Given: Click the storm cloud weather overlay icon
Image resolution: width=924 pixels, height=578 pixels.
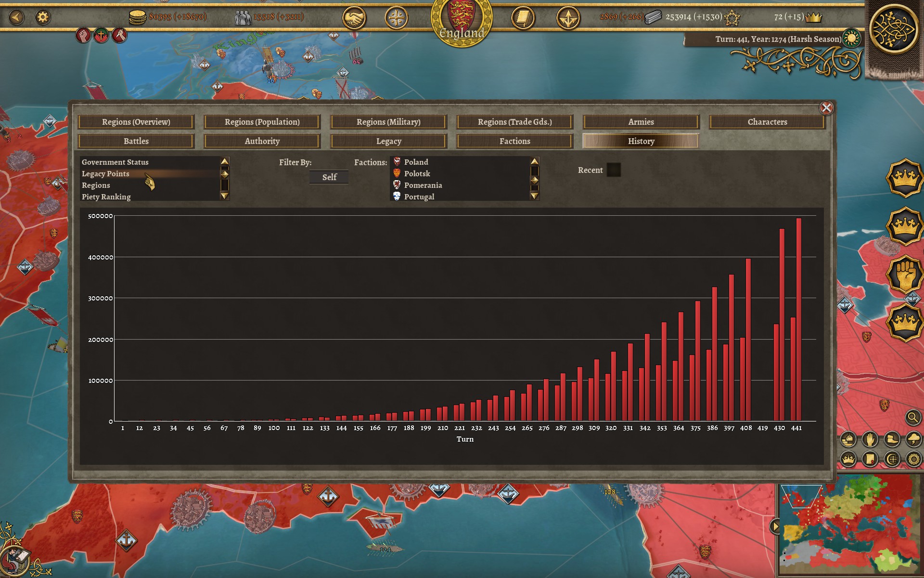Looking at the screenshot, I should coord(913,439).
